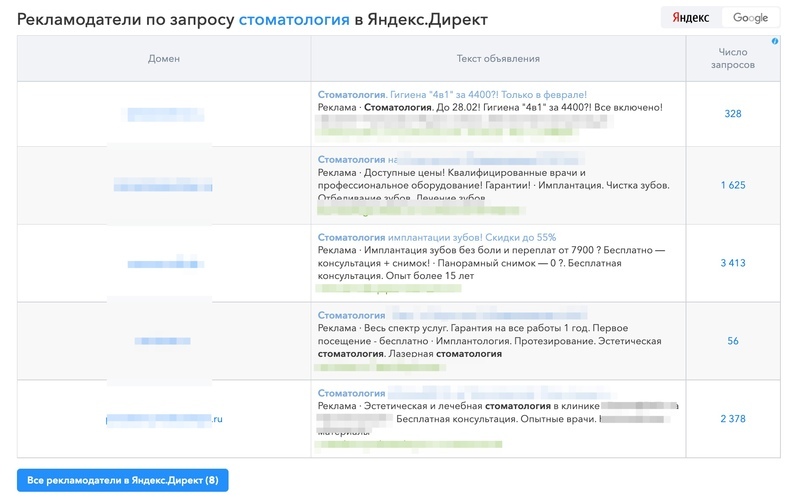Open Все рекламодатели в Яндекс.Директ (8) button

coord(122,480)
